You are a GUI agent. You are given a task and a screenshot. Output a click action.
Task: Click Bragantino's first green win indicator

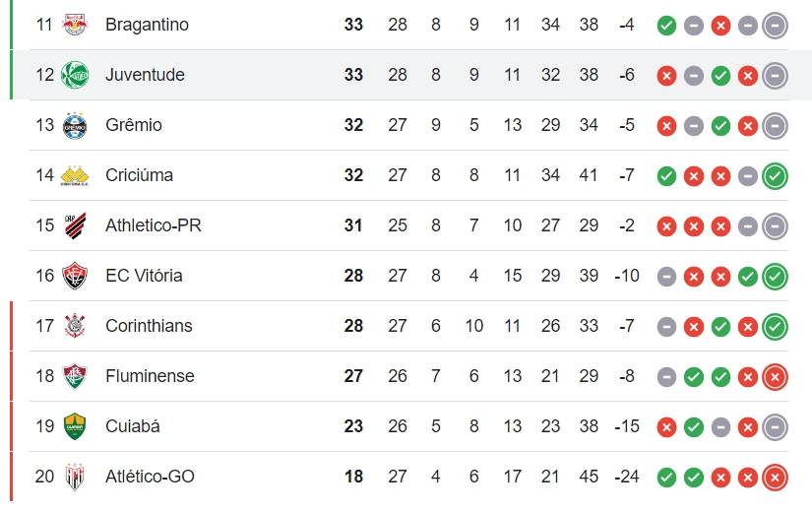click(666, 26)
